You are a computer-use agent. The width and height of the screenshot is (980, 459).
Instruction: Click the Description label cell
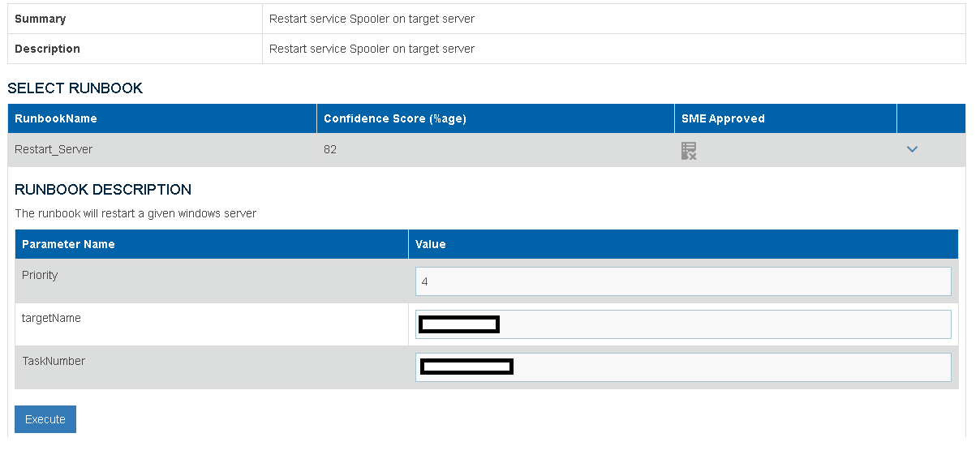tap(47, 49)
